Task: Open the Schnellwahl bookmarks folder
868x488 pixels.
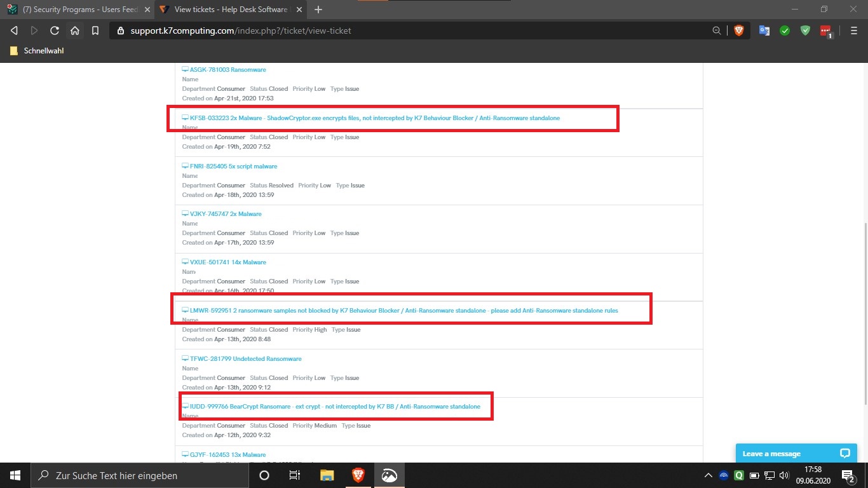Action: [37, 51]
